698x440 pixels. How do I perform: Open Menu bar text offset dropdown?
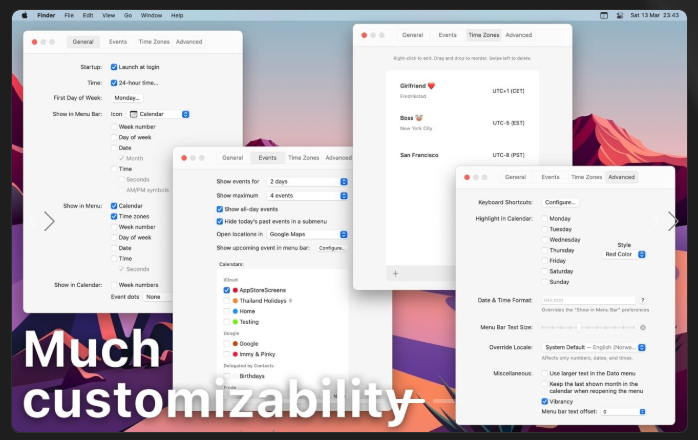623,411
